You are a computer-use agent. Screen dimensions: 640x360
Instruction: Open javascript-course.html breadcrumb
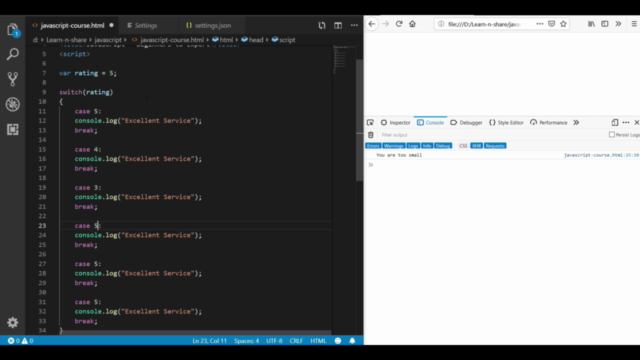(168, 40)
